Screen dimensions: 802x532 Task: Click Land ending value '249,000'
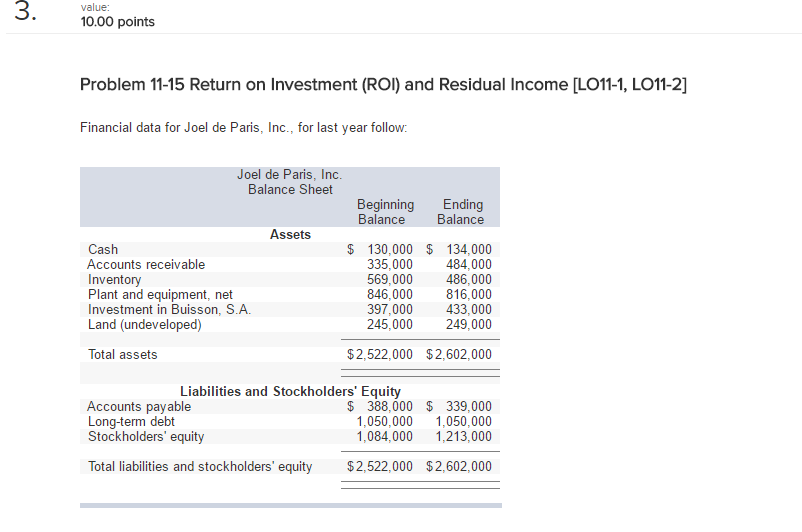(469, 325)
